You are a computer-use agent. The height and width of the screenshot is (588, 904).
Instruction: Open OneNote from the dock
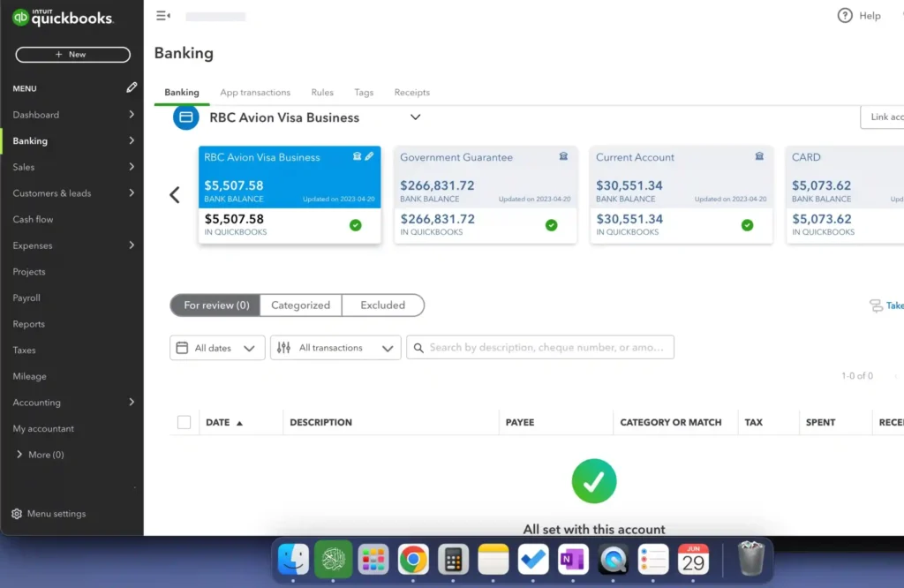[x=572, y=559]
